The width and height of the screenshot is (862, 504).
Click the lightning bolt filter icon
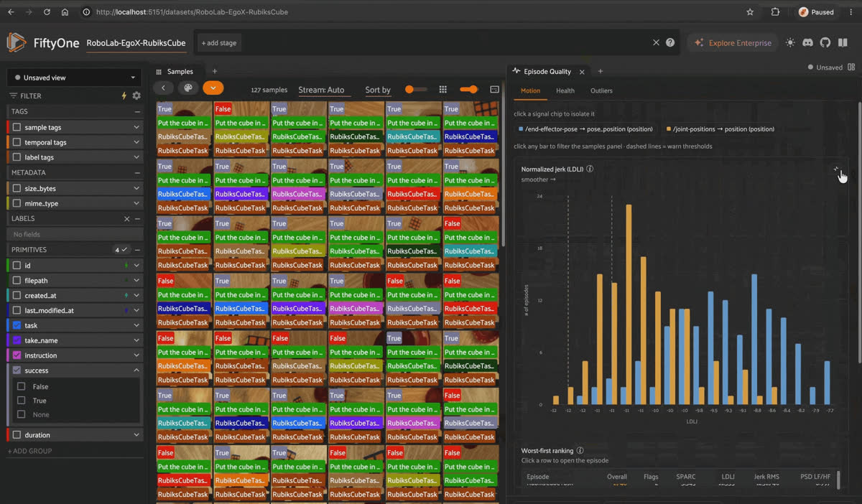pyautogui.click(x=124, y=95)
